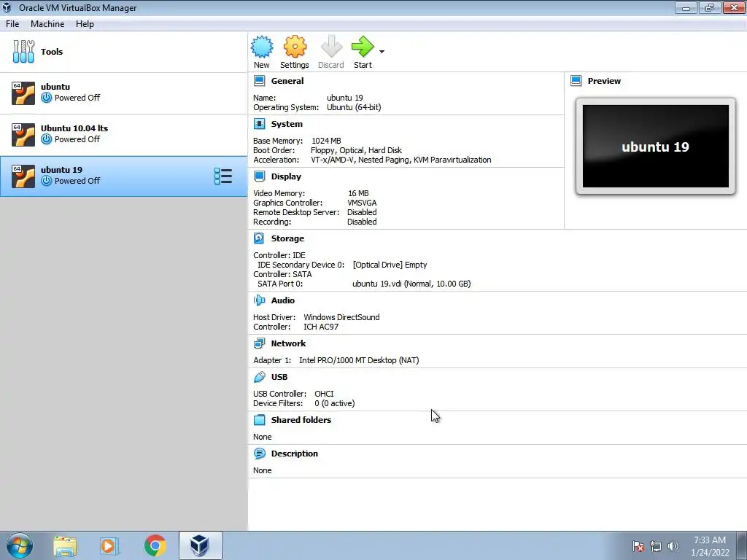This screenshot has width=747, height=560.
Task: Click the VirtualBox taskbar icon
Action: click(x=200, y=545)
